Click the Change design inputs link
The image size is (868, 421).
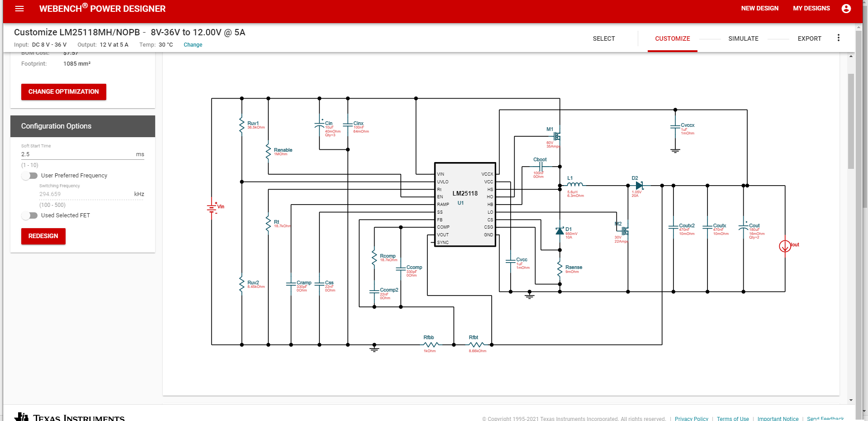(193, 45)
